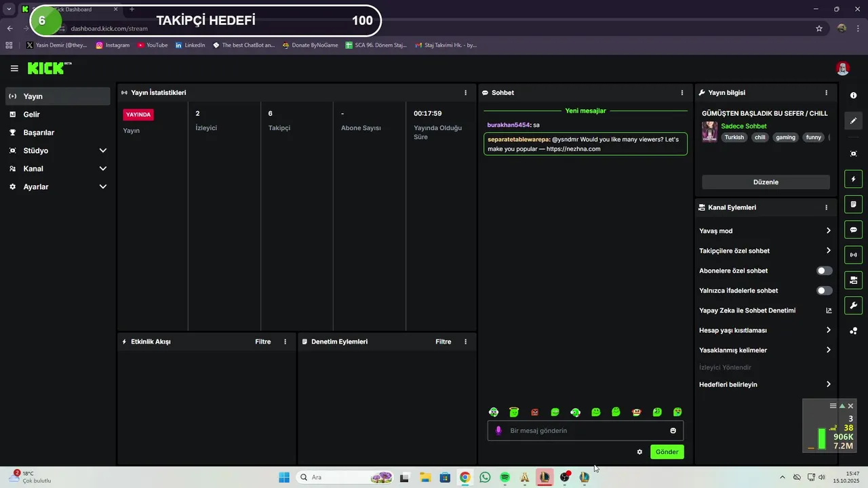
Task: Select Başarılar in the left sidebar
Action: click(58, 133)
